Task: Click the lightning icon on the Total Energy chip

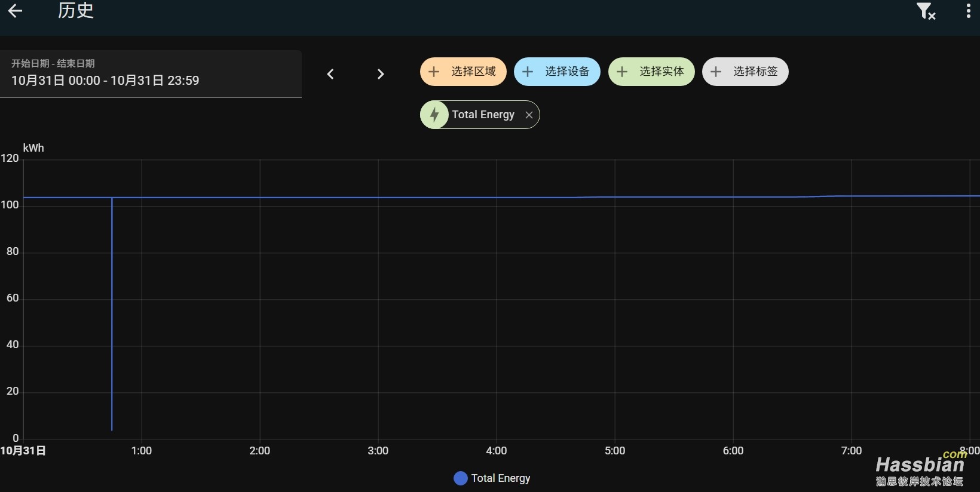Action: click(x=434, y=115)
